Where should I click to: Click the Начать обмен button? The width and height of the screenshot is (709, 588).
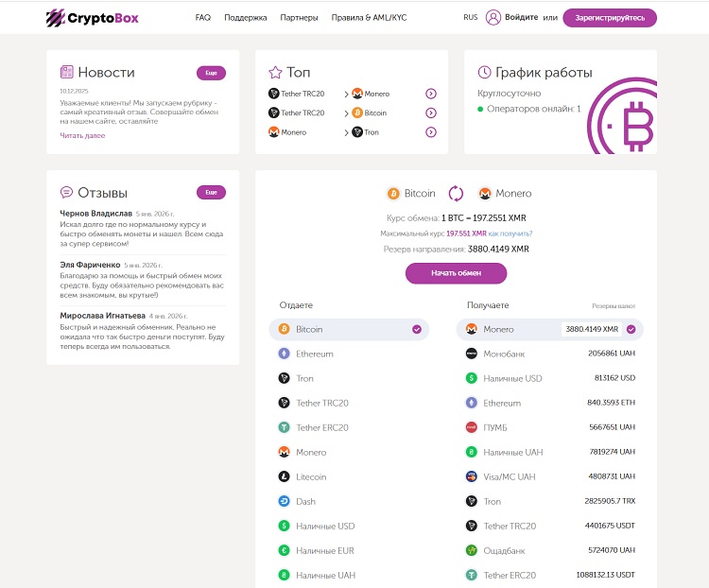[456, 273]
